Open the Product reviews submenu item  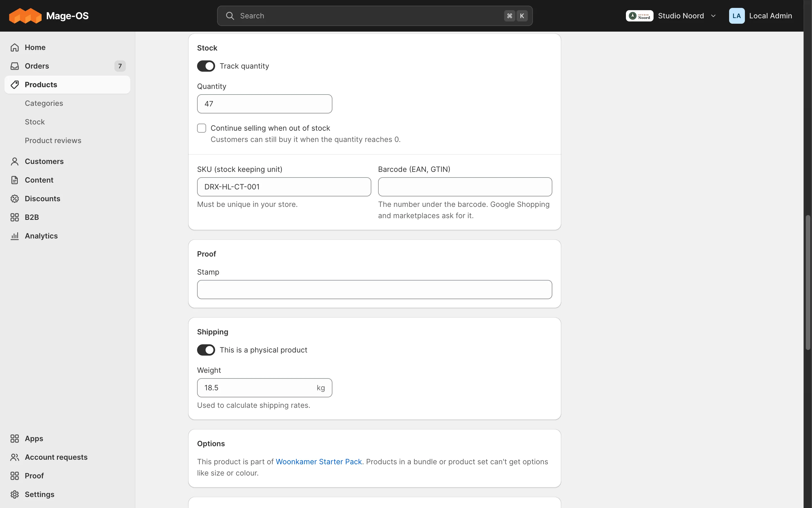53,141
